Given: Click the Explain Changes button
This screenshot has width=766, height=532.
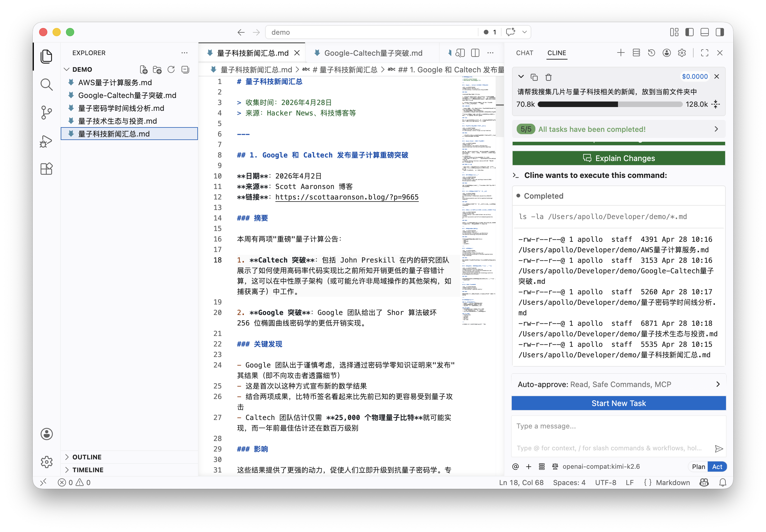Looking at the screenshot, I should (619, 158).
